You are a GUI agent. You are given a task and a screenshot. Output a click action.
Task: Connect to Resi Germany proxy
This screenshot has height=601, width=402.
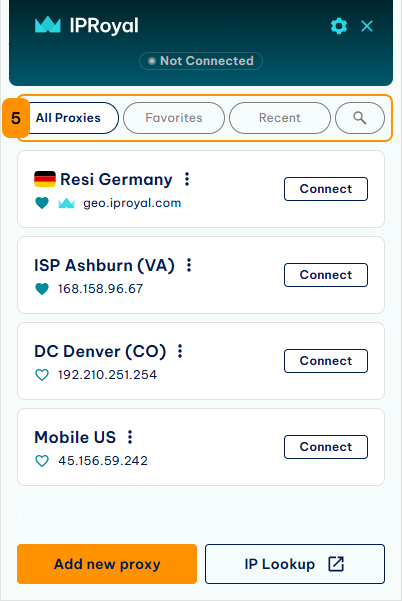tap(326, 189)
